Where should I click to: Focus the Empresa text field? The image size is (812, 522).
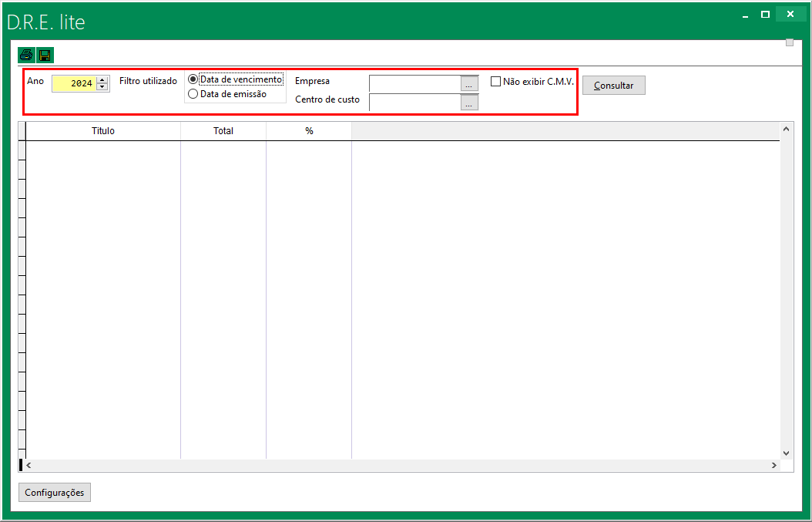point(414,83)
